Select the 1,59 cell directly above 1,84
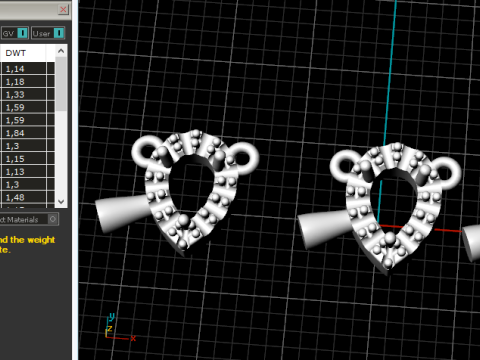Image resolution: width=480 pixels, height=360 pixels. pyautogui.click(x=23, y=120)
